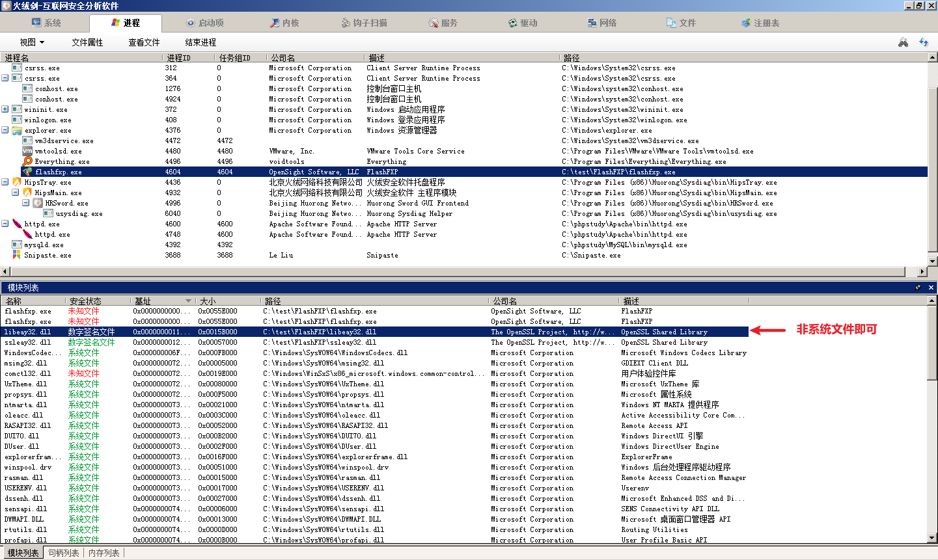Switch to the 系统 tab
938x560 pixels.
click(46, 23)
